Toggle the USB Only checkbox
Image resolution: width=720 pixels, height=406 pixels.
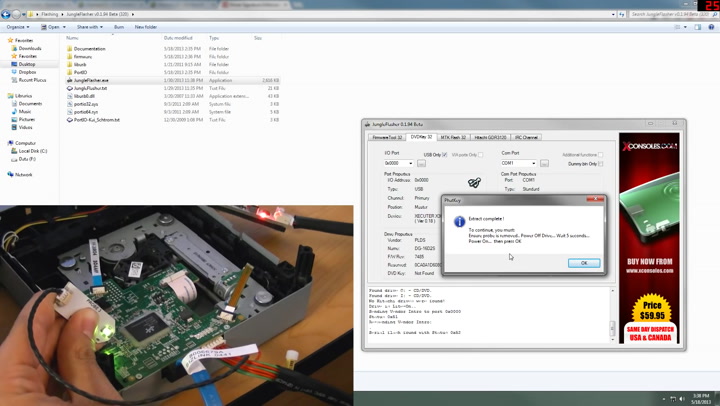[x=445, y=155]
